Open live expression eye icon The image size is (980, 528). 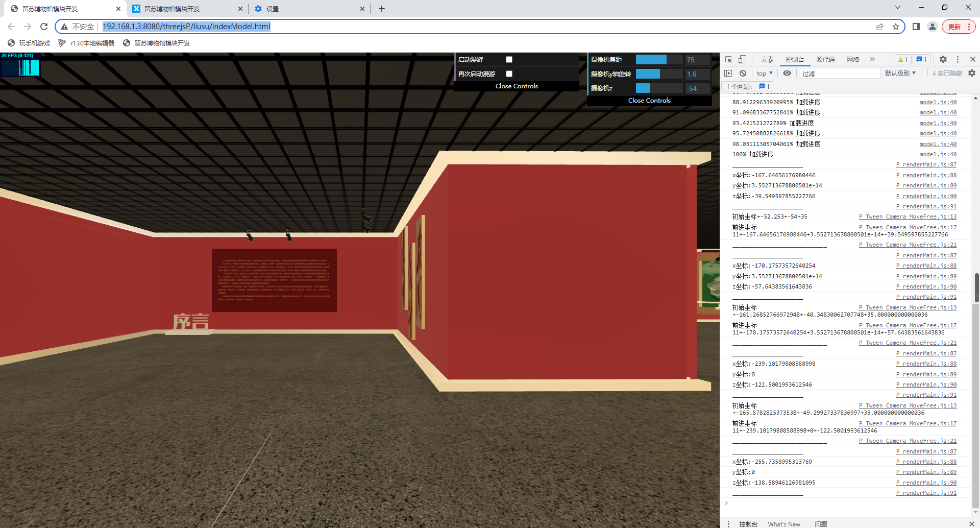pos(787,74)
